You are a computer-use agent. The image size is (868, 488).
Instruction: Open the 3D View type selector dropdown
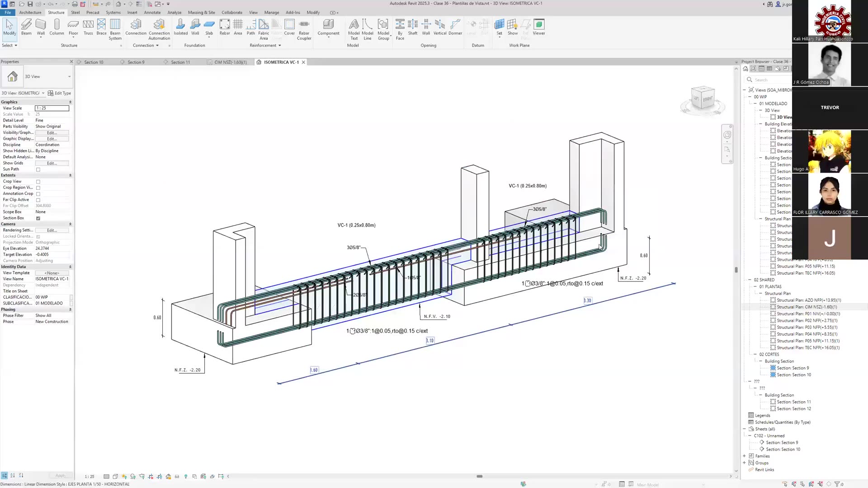tap(69, 77)
